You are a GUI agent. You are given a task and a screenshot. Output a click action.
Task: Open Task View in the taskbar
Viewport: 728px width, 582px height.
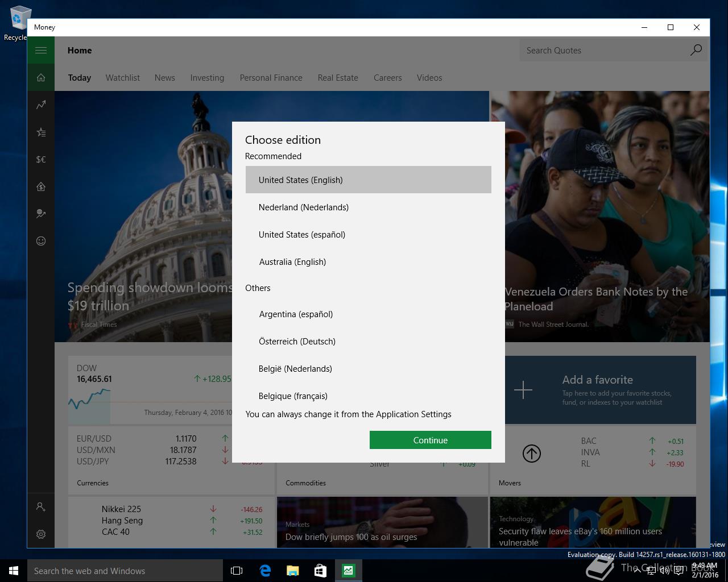tap(237, 571)
